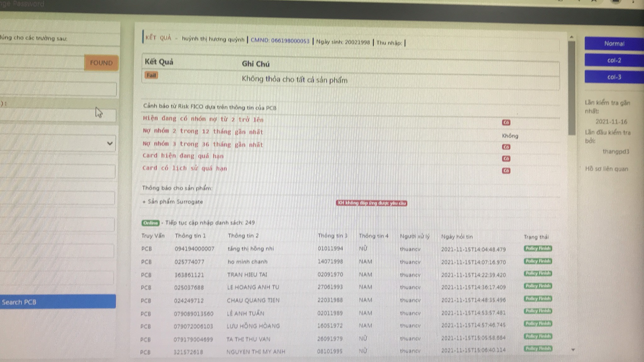644x362 pixels.
Task: Select the col-3 layout button
Action: 614,77
